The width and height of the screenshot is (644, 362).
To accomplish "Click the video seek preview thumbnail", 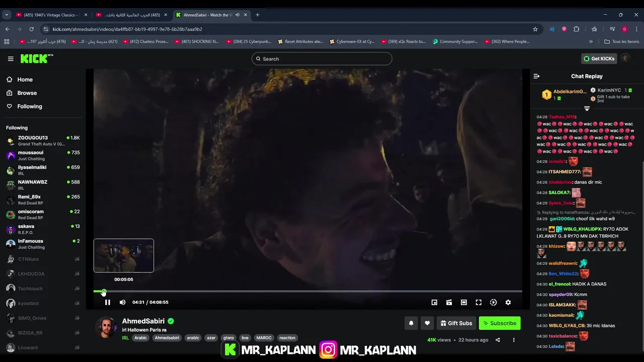I will [124, 255].
